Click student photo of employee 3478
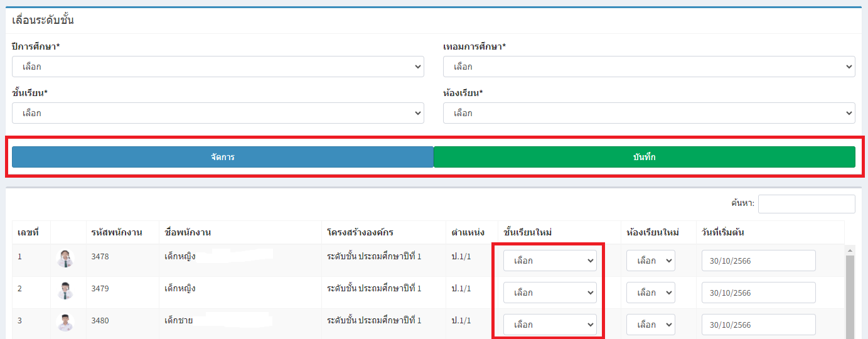Screen dimensions: 868x339 pos(65,259)
